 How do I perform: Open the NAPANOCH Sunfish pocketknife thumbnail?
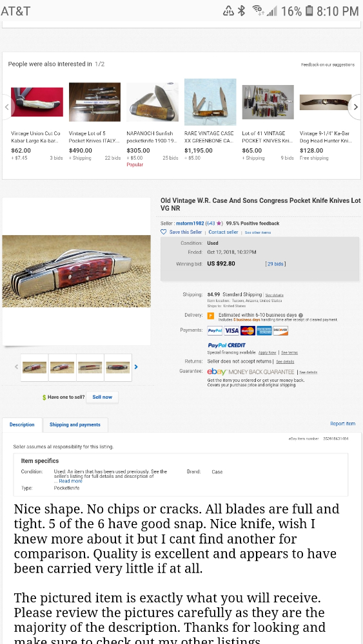152,102
